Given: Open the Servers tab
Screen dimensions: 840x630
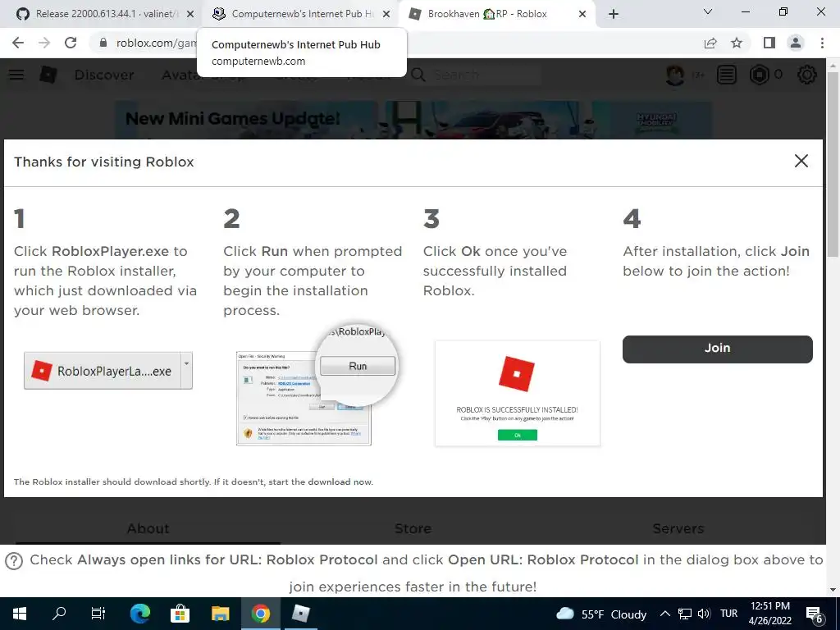Looking at the screenshot, I should pyautogui.click(x=678, y=529).
